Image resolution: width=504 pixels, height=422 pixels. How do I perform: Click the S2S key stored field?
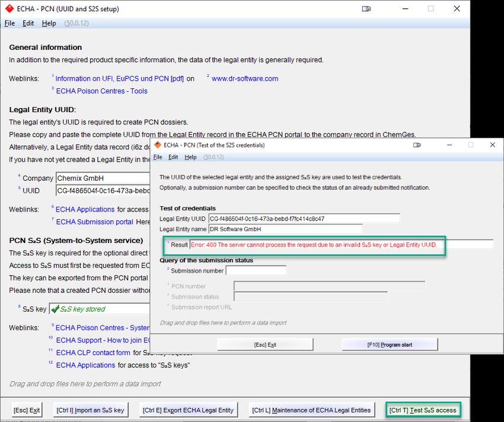100,309
